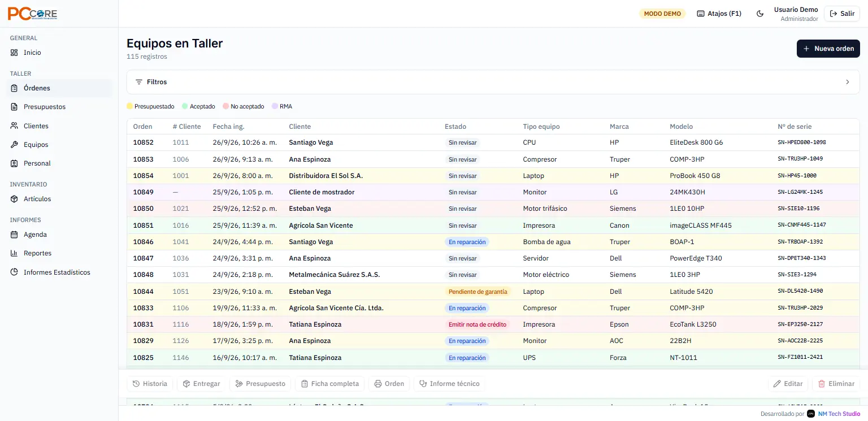
Task: Click the Reportes bar chart icon
Action: coord(14,253)
